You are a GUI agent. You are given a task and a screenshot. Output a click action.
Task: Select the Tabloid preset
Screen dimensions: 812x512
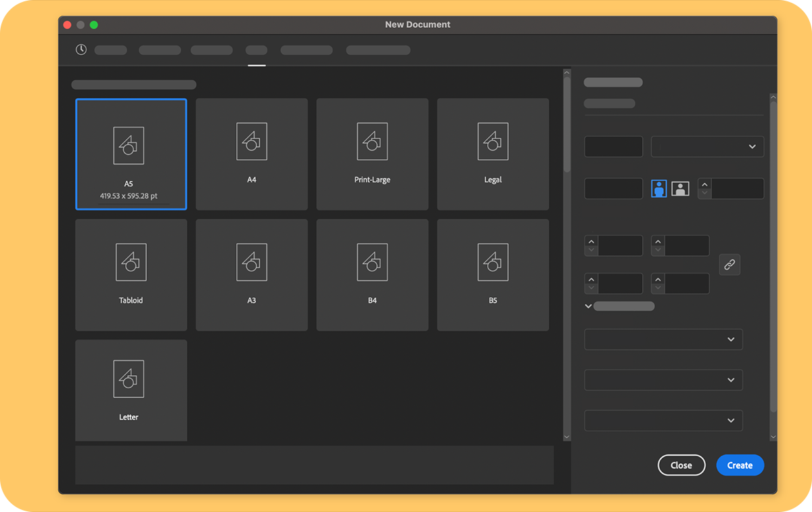tap(131, 274)
